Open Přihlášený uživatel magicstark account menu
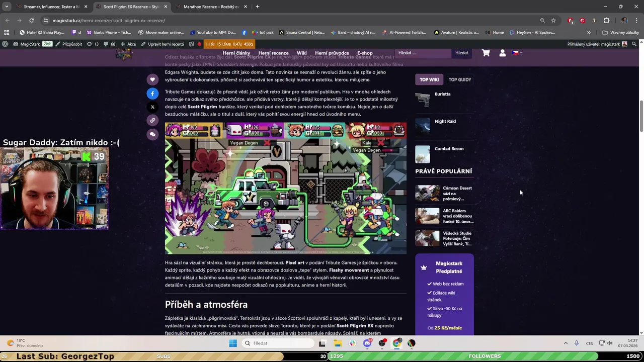This screenshot has width=644, height=362. tap(597, 44)
